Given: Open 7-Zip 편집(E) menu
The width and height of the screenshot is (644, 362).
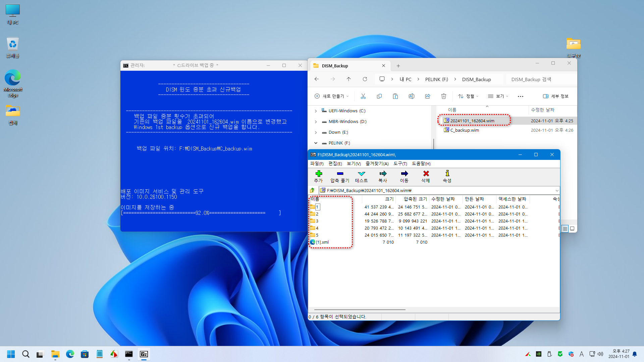Looking at the screenshot, I should point(335,164).
